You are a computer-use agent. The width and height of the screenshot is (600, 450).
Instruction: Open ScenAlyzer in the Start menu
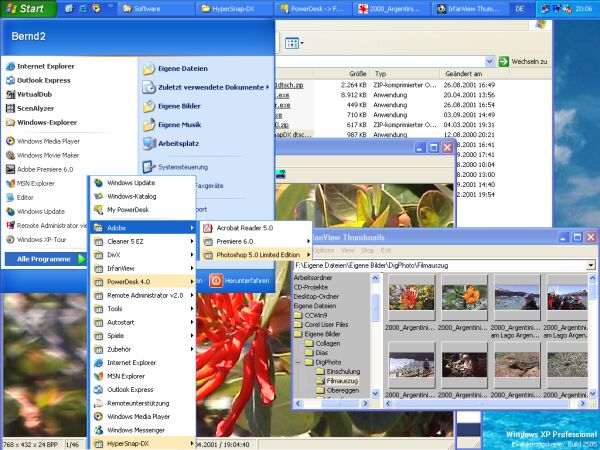[30, 108]
